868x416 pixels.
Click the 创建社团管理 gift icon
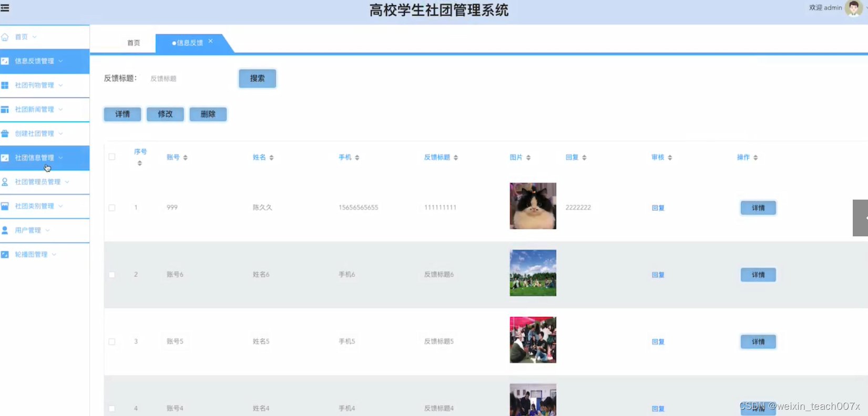point(5,133)
